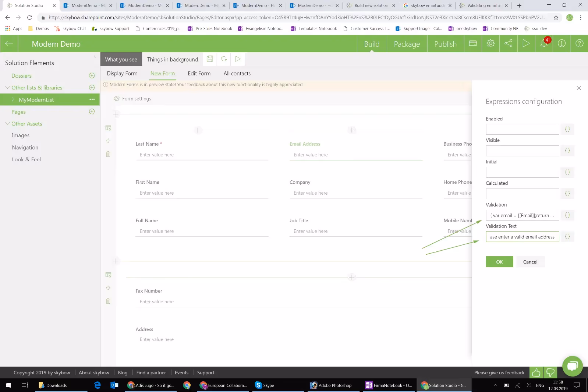The width and height of the screenshot is (588, 392).
Task: Click the share icon in the header
Action: coord(508,43)
